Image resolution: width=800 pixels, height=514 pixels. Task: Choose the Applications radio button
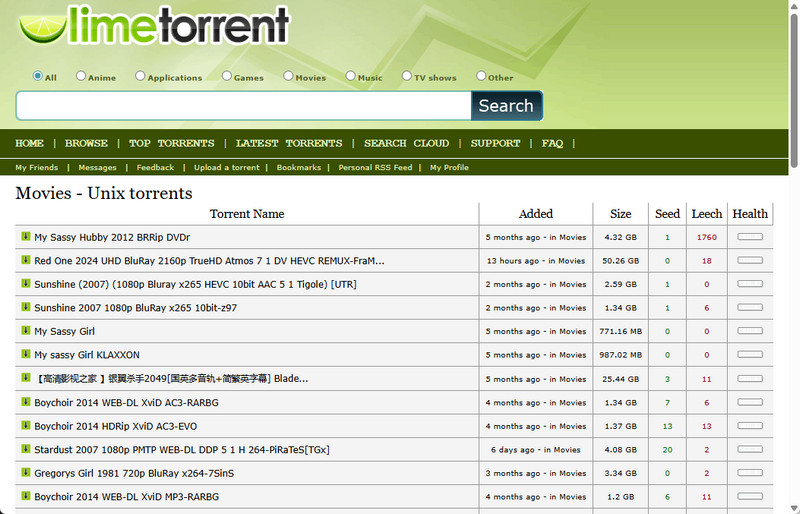click(140, 76)
